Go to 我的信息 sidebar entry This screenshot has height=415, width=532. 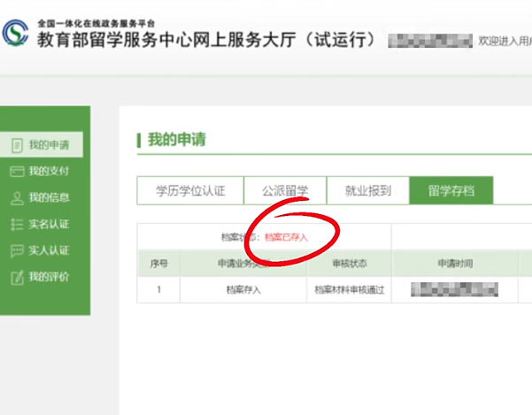49,197
